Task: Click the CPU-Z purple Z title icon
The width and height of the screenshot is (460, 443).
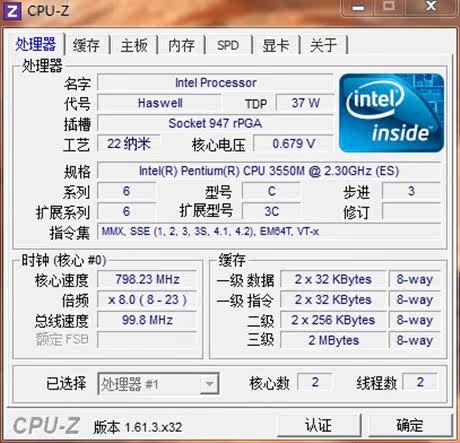Action: [x=12, y=11]
